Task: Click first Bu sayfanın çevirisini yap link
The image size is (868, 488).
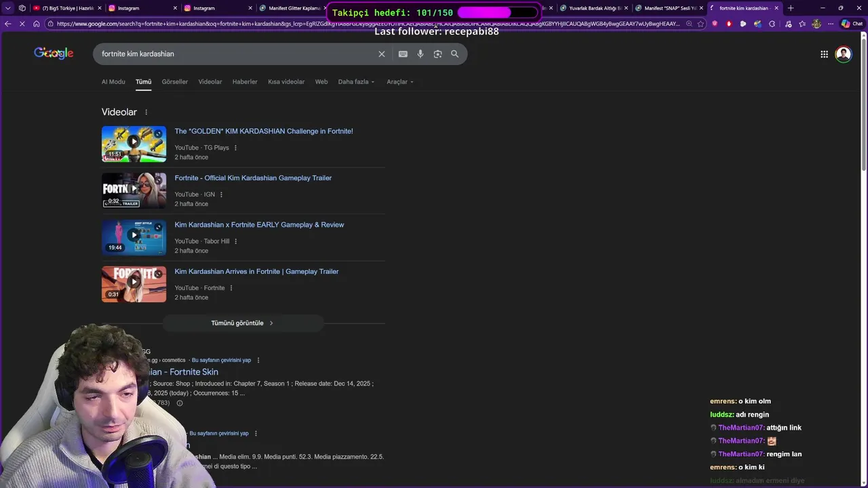Action: click(221, 361)
